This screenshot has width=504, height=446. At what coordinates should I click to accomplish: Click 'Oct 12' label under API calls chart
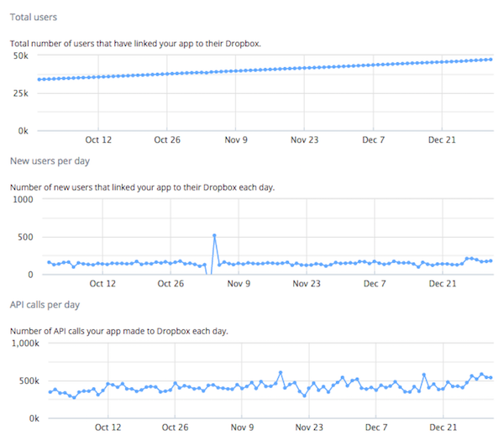click(x=108, y=428)
